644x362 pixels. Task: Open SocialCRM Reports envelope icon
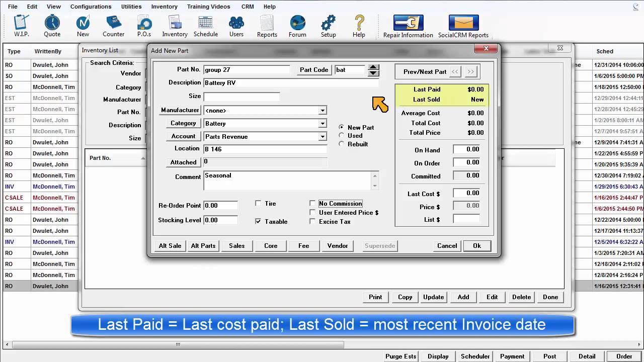[463, 26]
